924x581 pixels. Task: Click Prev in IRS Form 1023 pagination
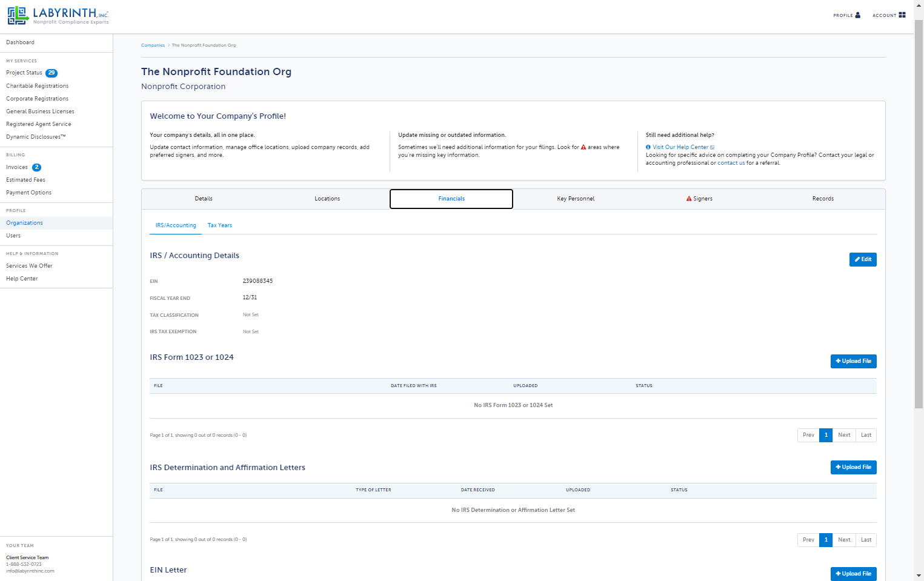tap(808, 435)
